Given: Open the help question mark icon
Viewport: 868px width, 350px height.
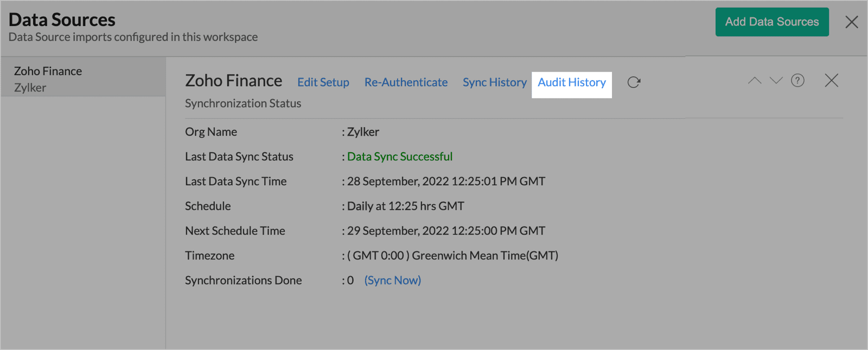Looking at the screenshot, I should [x=797, y=81].
